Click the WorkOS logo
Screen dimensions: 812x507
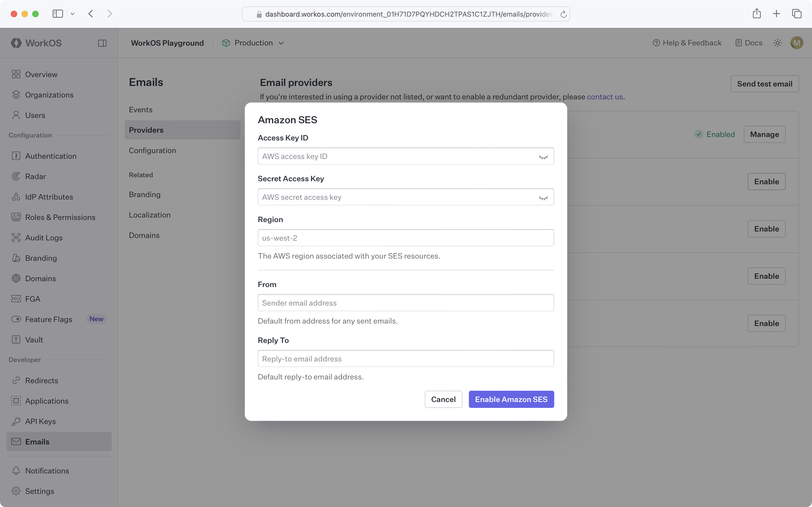point(36,43)
